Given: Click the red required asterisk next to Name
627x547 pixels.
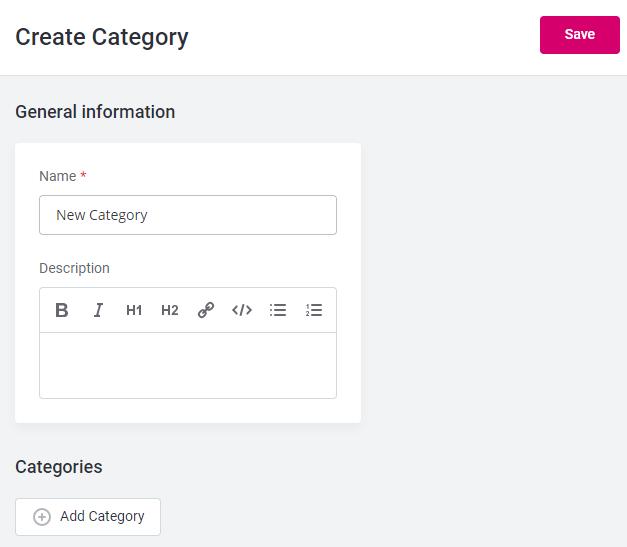Looking at the screenshot, I should tap(83, 176).
